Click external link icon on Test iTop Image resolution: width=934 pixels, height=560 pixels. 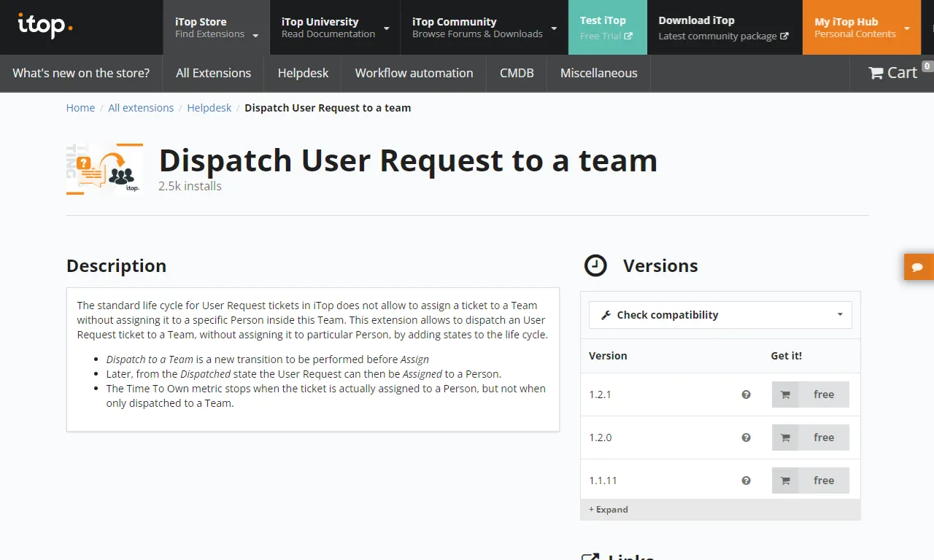[x=628, y=36]
